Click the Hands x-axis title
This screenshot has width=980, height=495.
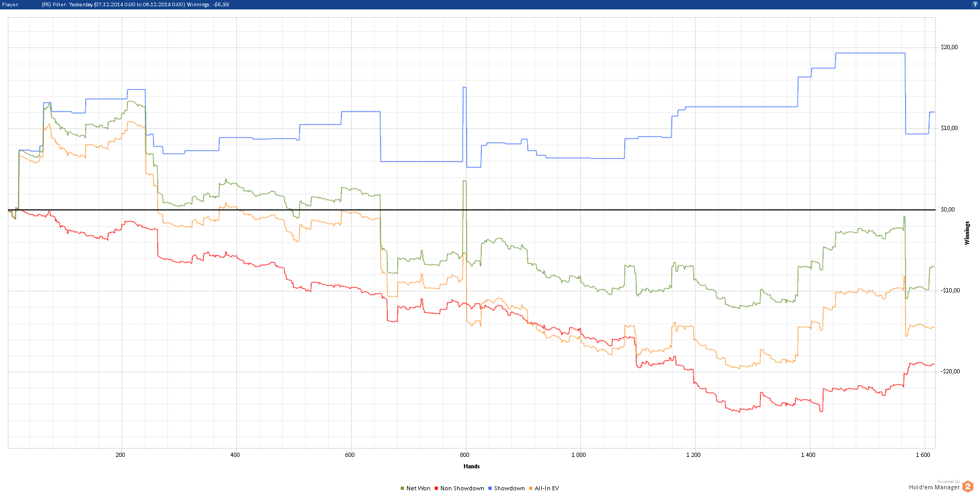(x=472, y=466)
